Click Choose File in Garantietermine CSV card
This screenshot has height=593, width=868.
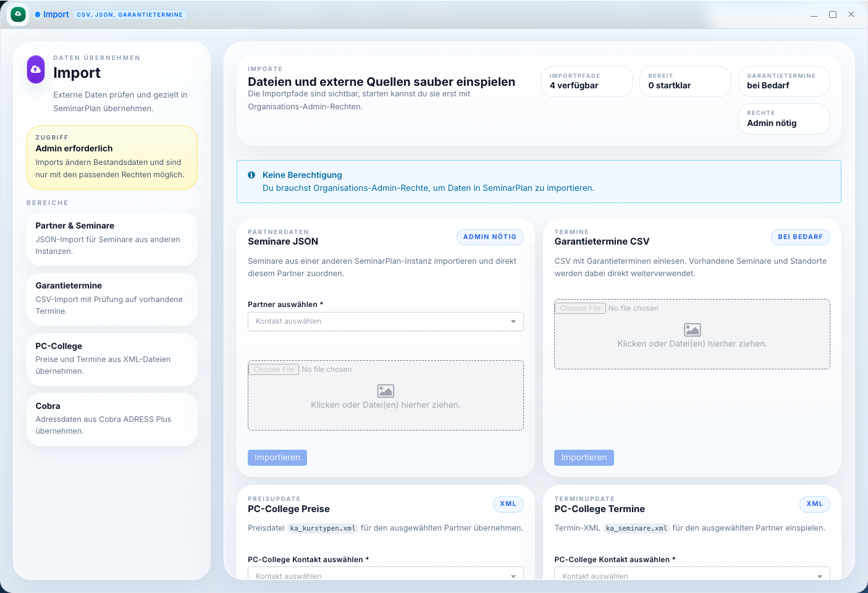tap(580, 308)
